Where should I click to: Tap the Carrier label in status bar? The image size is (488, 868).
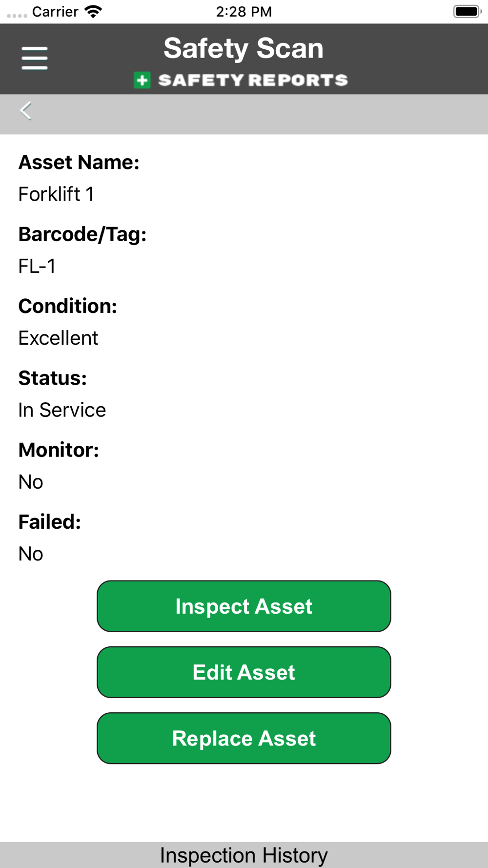(x=55, y=11)
